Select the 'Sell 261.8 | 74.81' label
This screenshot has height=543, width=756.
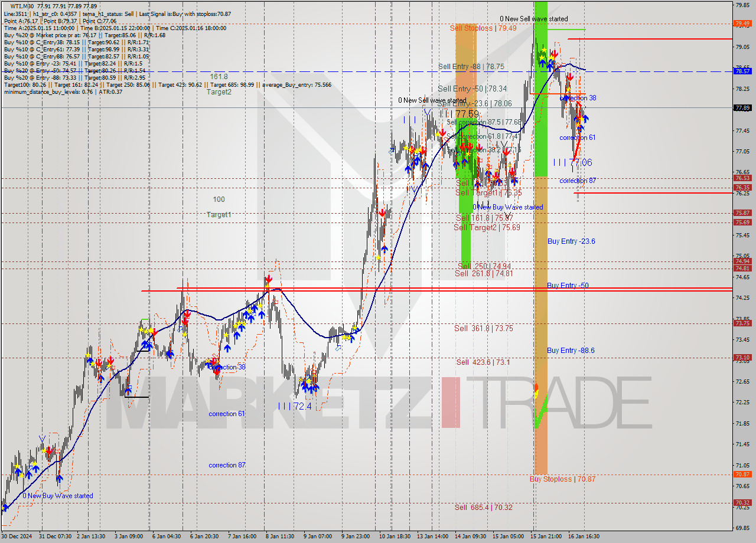pos(484,273)
